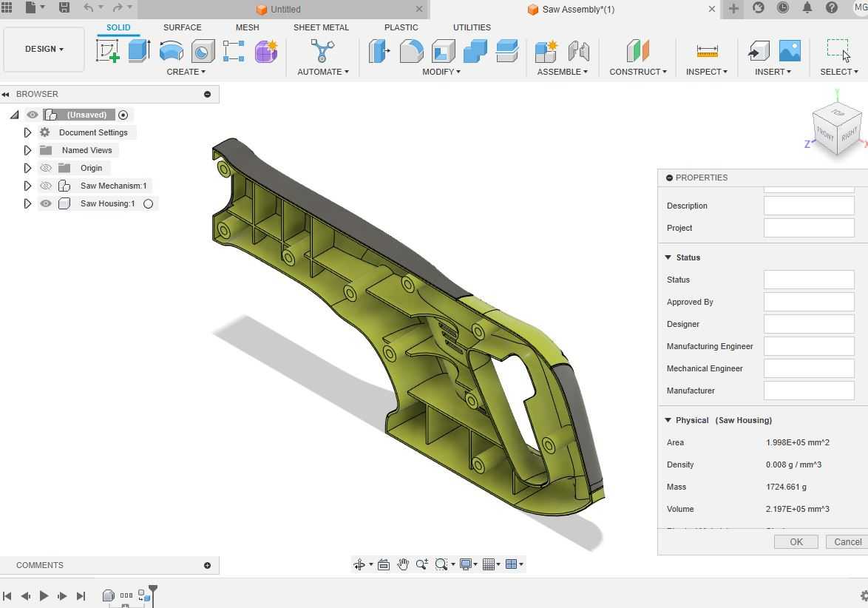Pick the Revolve tool icon
The width and height of the screenshot is (868, 608).
point(171,51)
